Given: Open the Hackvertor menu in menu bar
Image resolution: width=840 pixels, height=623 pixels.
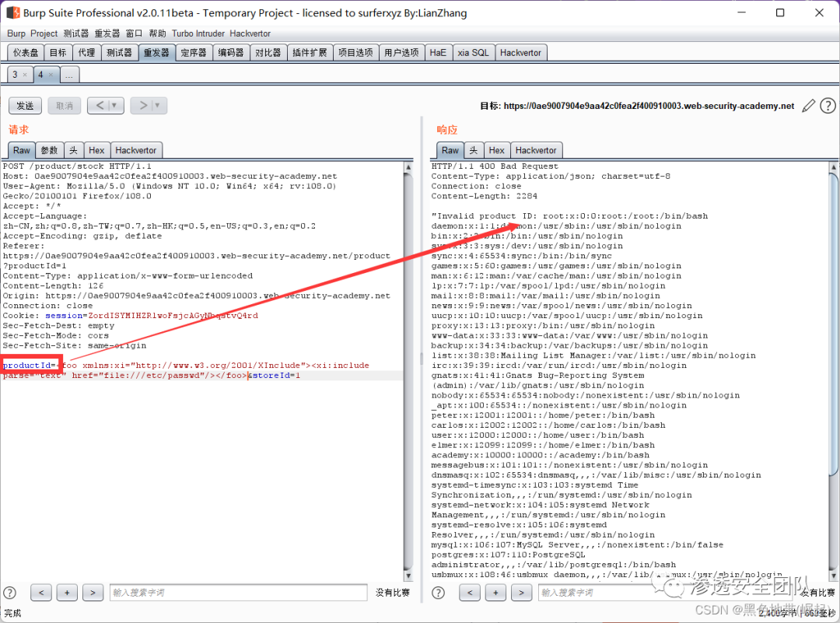Looking at the screenshot, I should pyautogui.click(x=250, y=33).
